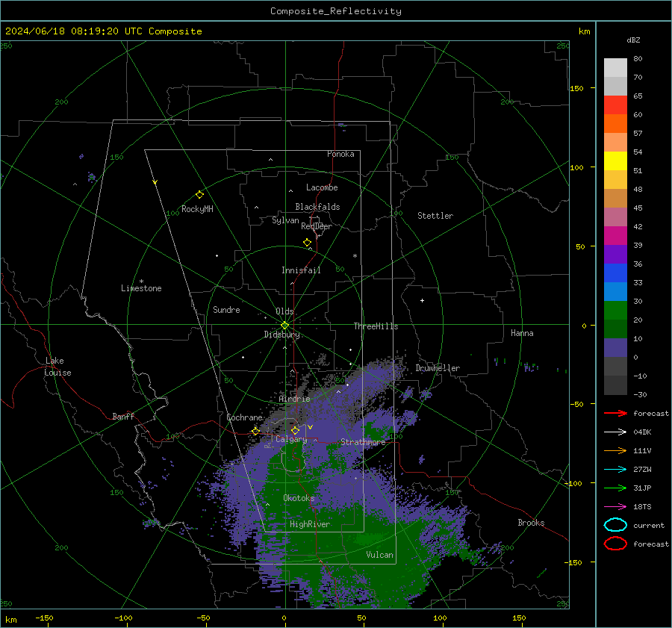Click the magenta 18TS arrow icon
The image size is (672, 628).
tap(615, 507)
